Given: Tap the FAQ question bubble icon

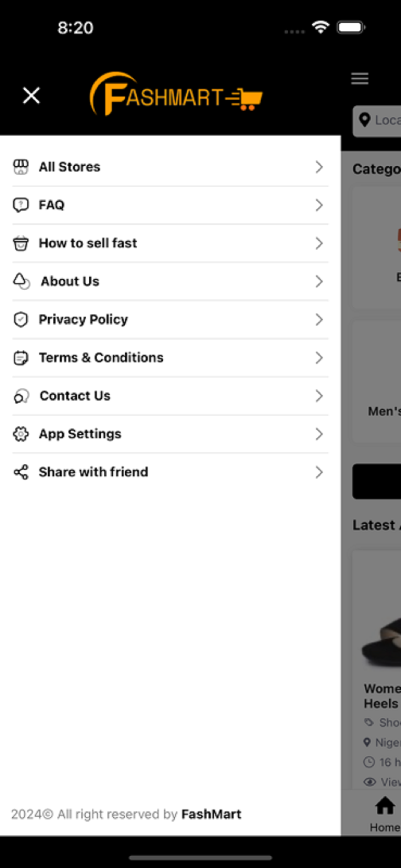Looking at the screenshot, I should [21, 205].
